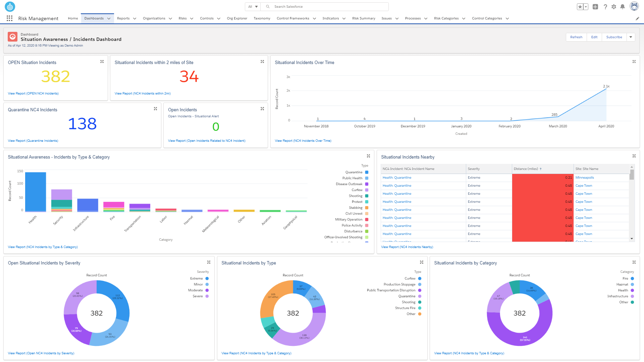Open the Notifications bell icon
644x362 pixels.
[x=623, y=6]
